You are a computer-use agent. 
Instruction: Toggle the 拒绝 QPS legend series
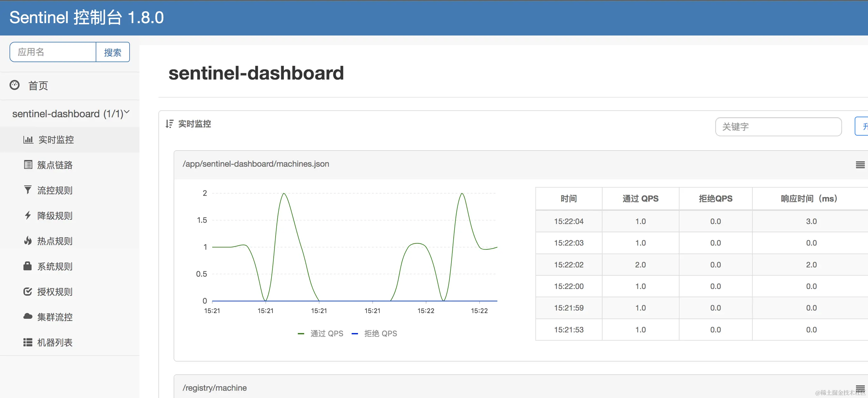click(374, 333)
